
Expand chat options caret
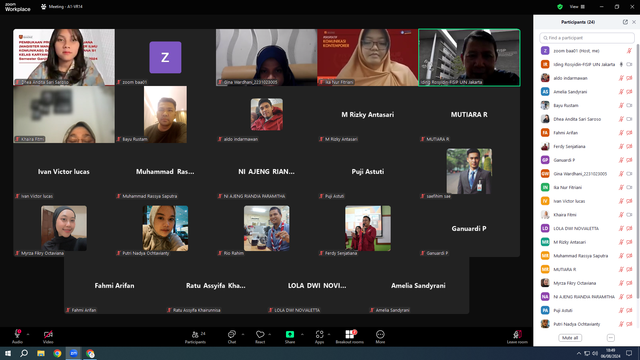pyautogui.click(x=243, y=334)
